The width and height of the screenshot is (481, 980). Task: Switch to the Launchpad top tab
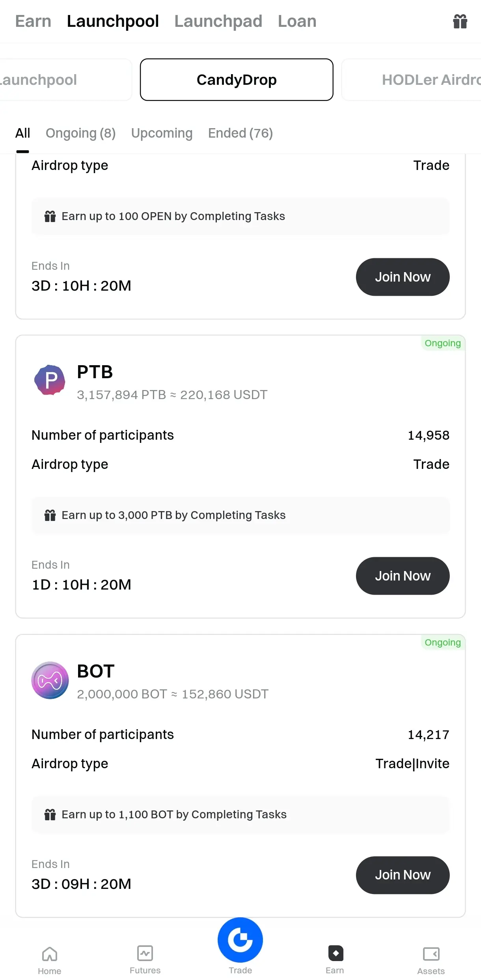218,21
